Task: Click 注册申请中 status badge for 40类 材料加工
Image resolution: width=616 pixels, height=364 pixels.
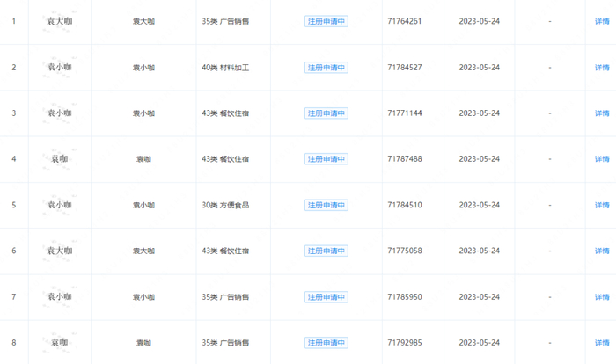Action: pos(326,67)
